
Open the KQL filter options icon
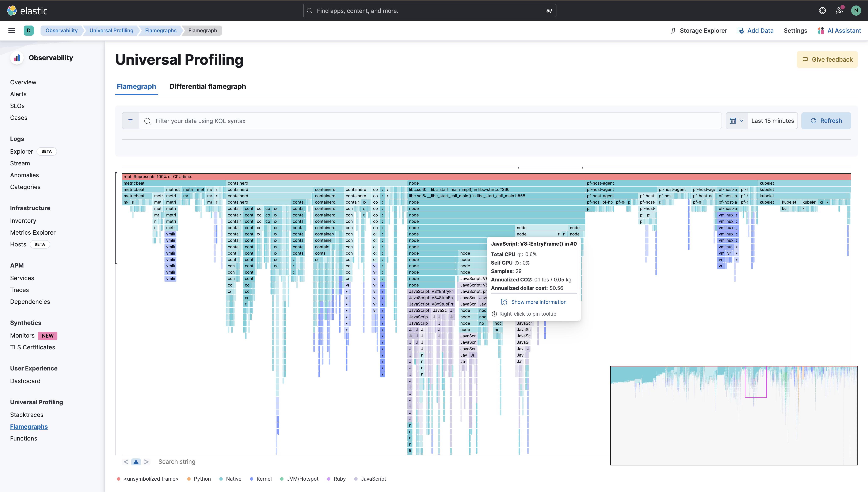coord(130,121)
